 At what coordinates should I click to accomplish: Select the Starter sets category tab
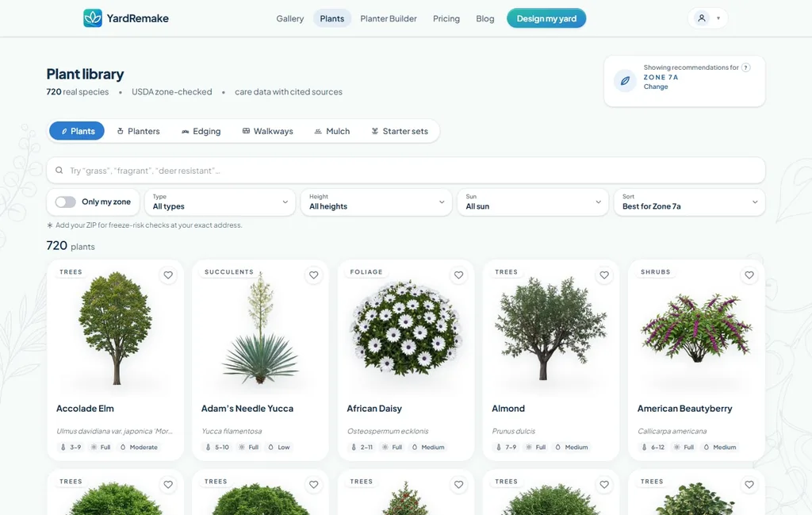[400, 131]
